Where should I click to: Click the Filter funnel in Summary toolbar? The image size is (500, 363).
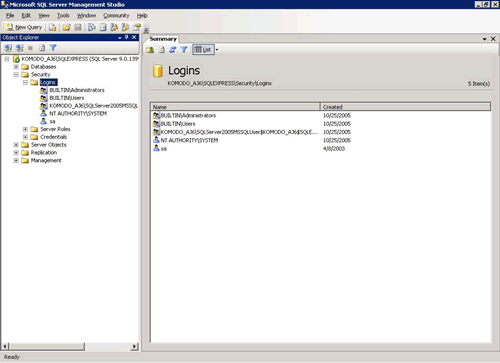pos(184,50)
